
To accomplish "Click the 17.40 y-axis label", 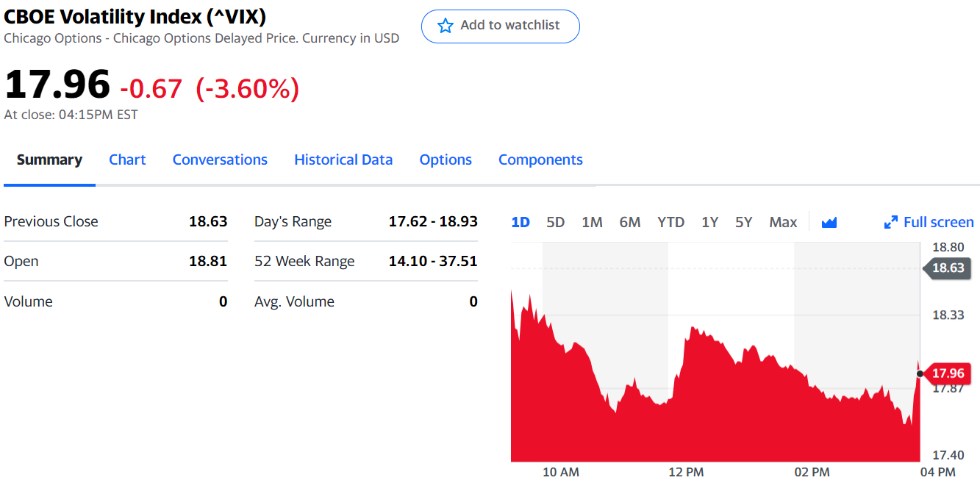I will tap(948, 456).
